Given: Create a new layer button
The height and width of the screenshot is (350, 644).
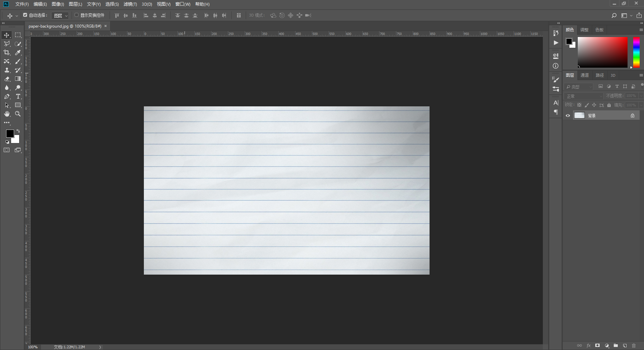Looking at the screenshot, I should point(625,346).
